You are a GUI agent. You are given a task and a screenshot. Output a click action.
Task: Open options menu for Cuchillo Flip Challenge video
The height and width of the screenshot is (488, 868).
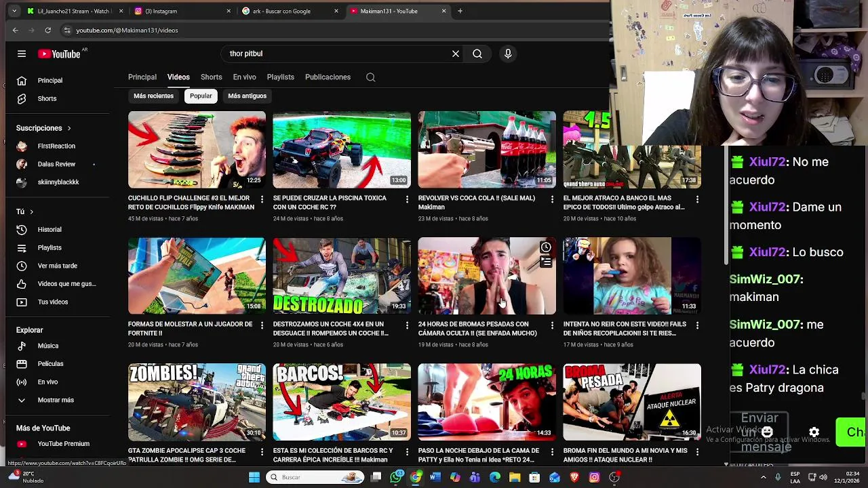point(262,199)
